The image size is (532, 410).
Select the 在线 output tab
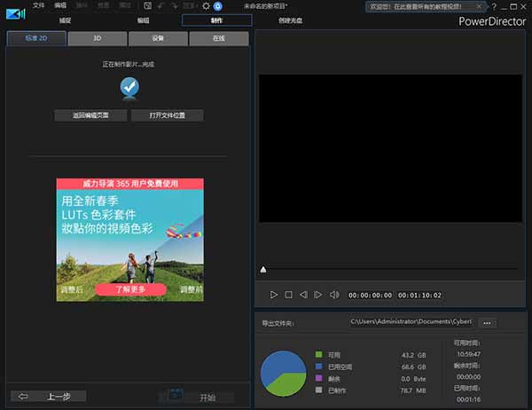[x=218, y=39]
